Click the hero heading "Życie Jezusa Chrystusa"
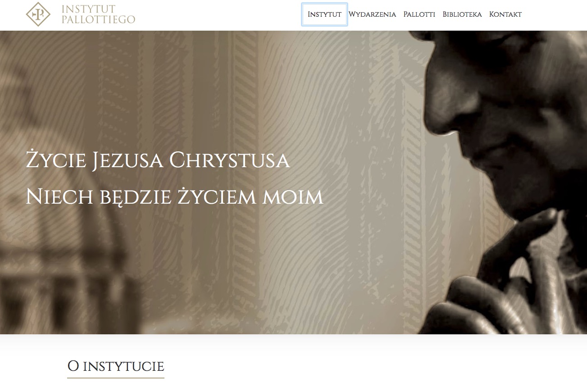This screenshot has width=587, height=392. click(x=158, y=160)
